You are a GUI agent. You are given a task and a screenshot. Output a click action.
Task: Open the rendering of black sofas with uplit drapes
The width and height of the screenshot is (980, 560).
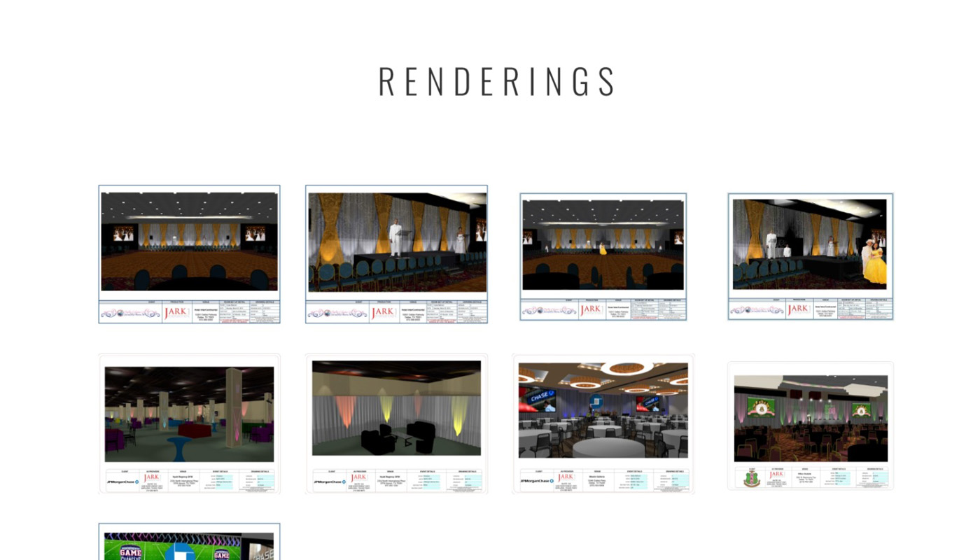click(396, 423)
